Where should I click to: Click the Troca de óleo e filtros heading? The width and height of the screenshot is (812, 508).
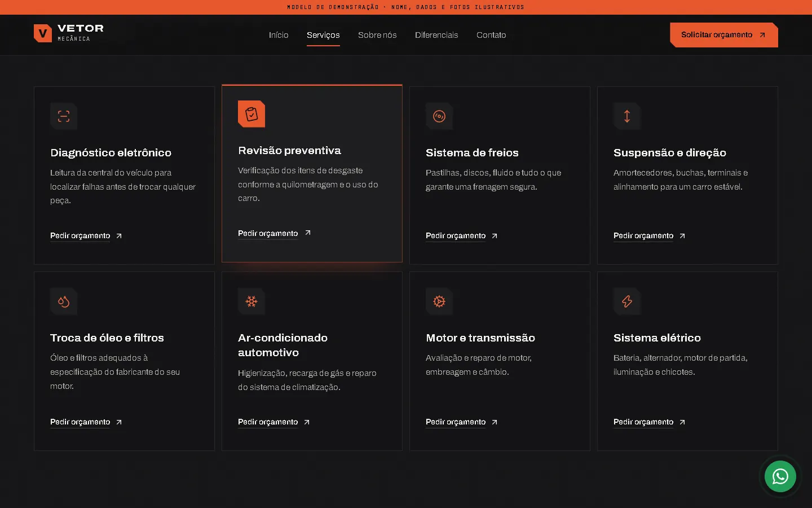click(x=107, y=338)
